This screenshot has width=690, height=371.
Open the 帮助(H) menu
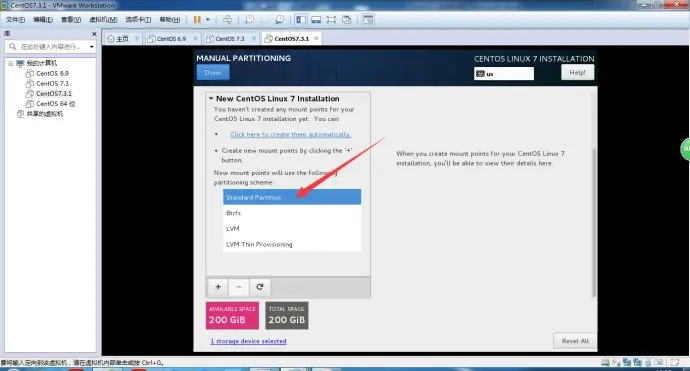tap(169, 19)
